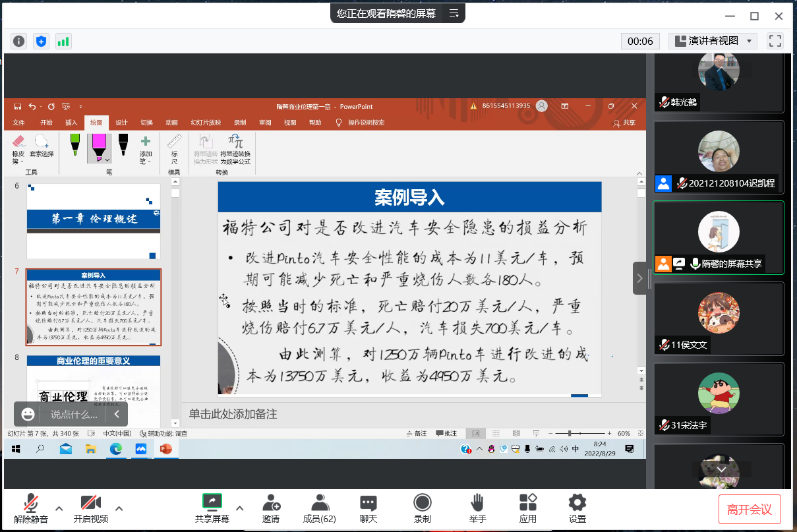
Task: Open the options menu in the screen-viewing banner
Action: (x=454, y=13)
